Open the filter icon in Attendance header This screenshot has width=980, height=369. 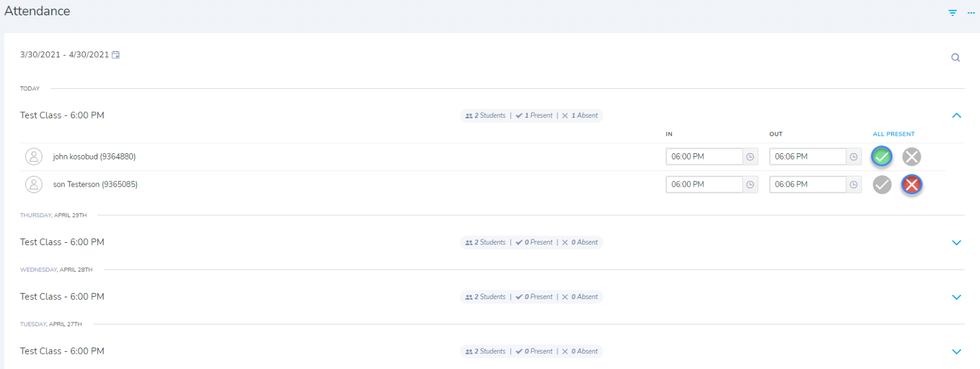(x=952, y=13)
